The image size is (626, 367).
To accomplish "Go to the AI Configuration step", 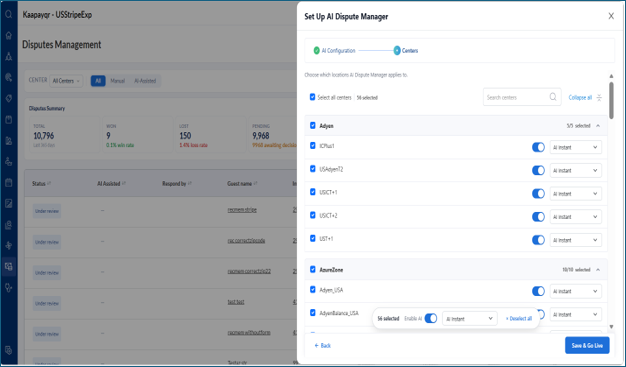I will [334, 51].
